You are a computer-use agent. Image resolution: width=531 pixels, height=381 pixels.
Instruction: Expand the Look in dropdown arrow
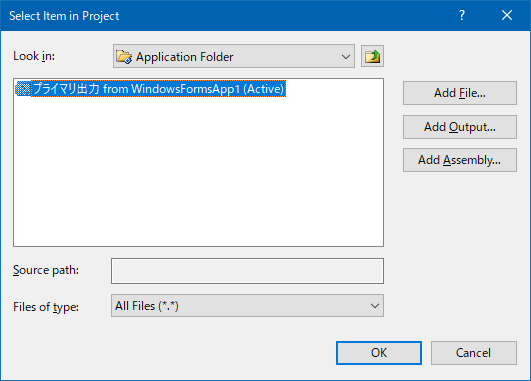(346, 57)
